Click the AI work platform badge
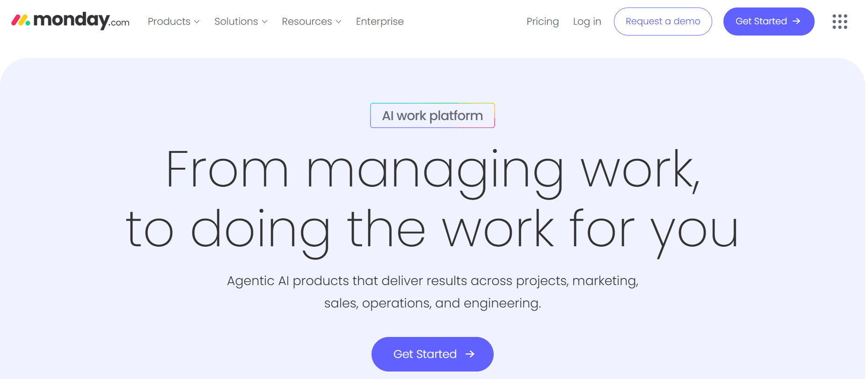This screenshot has width=868, height=379. pyautogui.click(x=432, y=115)
